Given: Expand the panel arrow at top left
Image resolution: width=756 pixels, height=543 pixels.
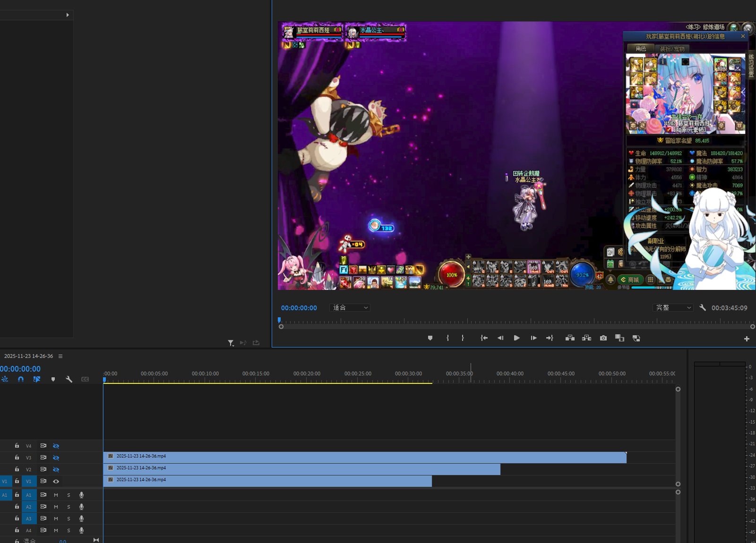Looking at the screenshot, I should click(x=68, y=15).
